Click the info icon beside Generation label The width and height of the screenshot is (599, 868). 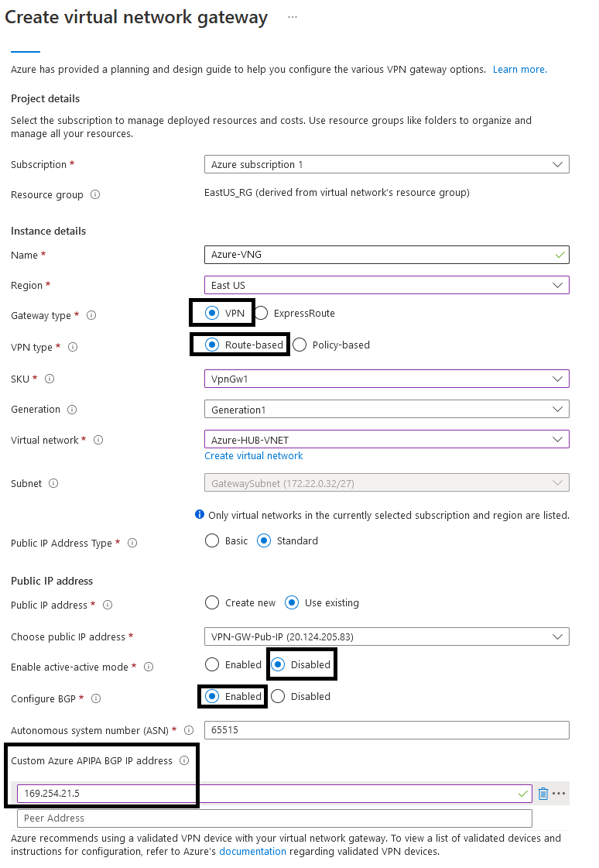tap(72, 410)
